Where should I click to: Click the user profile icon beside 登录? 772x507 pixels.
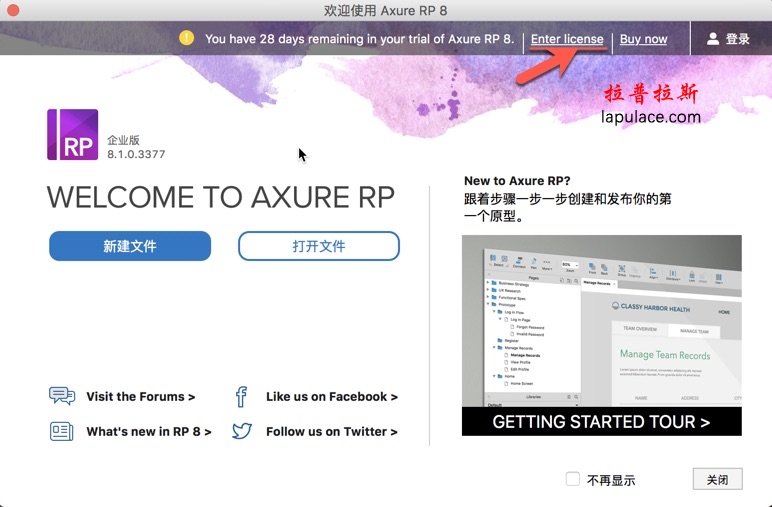712,39
